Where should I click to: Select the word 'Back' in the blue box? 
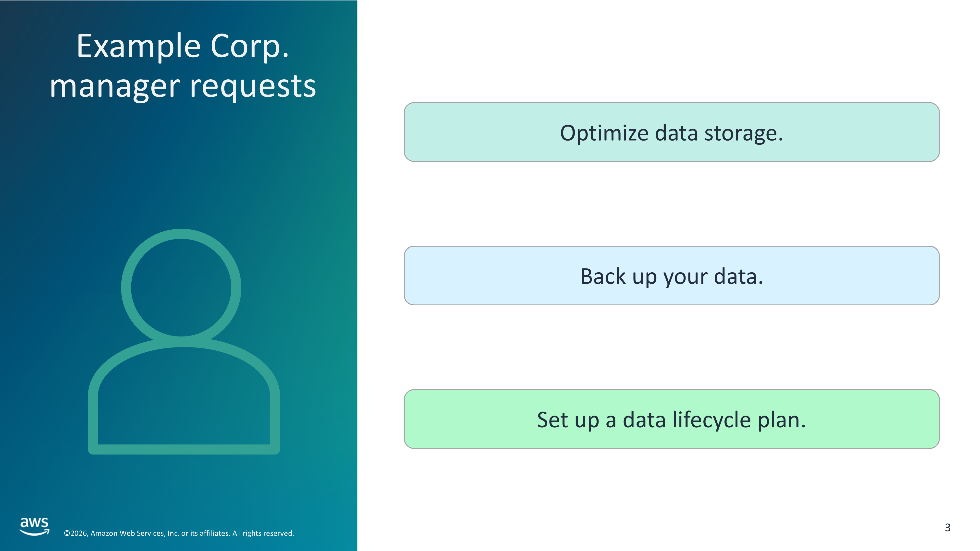pos(603,276)
